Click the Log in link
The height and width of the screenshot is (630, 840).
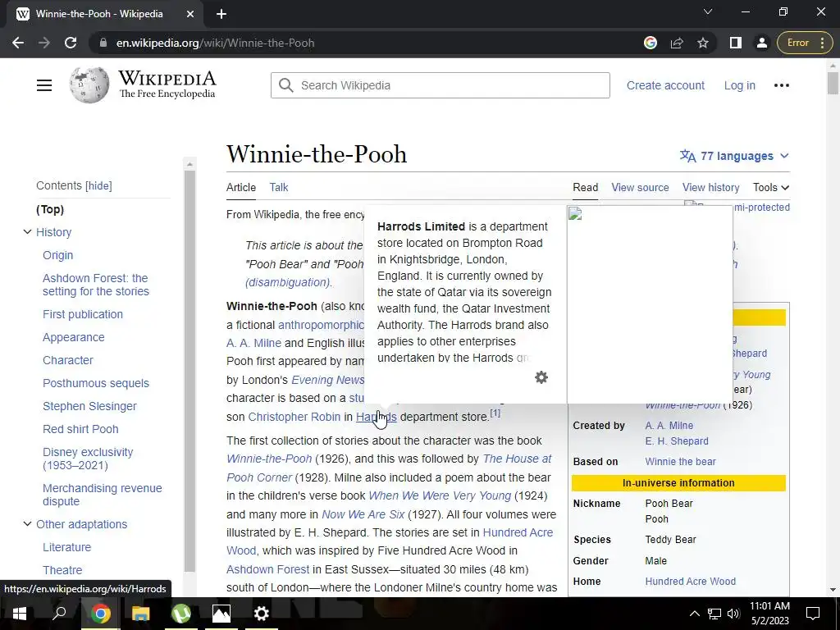pyautogui.click(x=739, y=85)
